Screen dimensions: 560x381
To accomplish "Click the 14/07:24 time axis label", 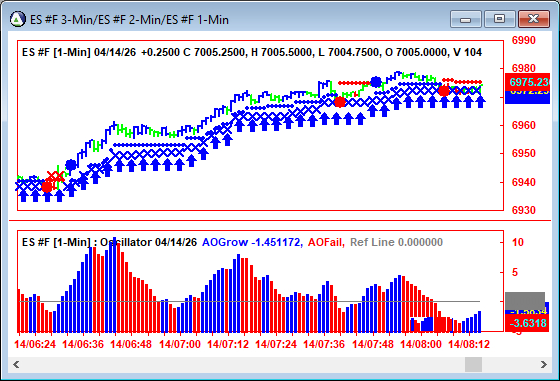I will pos(276,344).
